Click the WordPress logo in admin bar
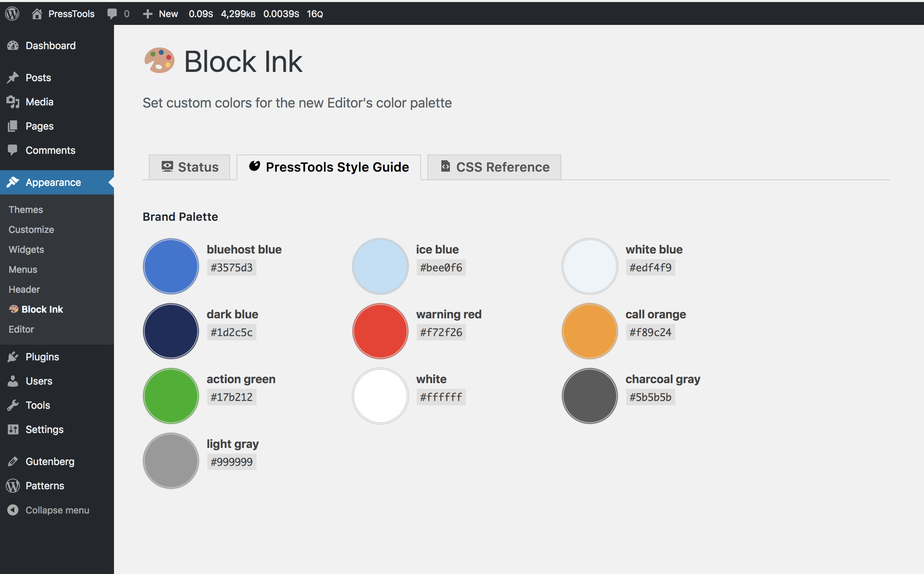924x574 pixels. [x=12, y=14]
